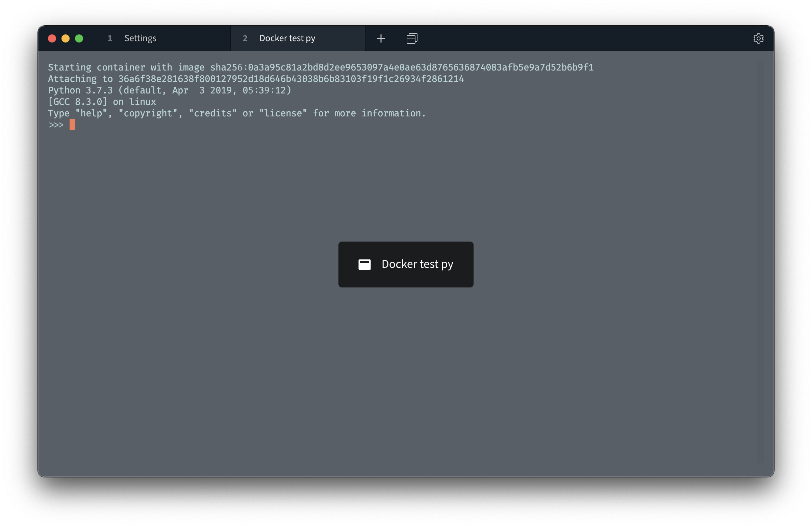Open a new terminal tab with plus icon

point(381,38)
